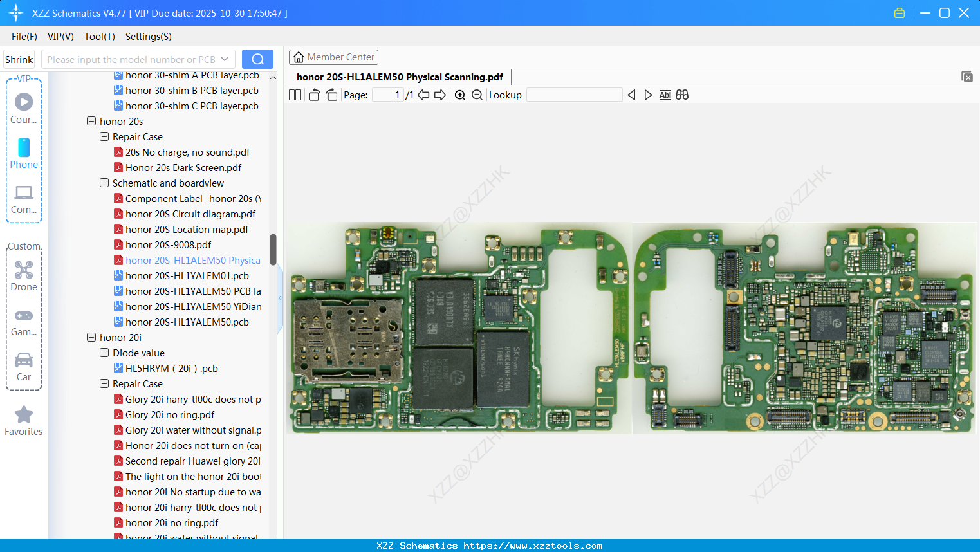Toggle two-page view in PDF toolbar
980x552 pixels.
pos(295,95)
